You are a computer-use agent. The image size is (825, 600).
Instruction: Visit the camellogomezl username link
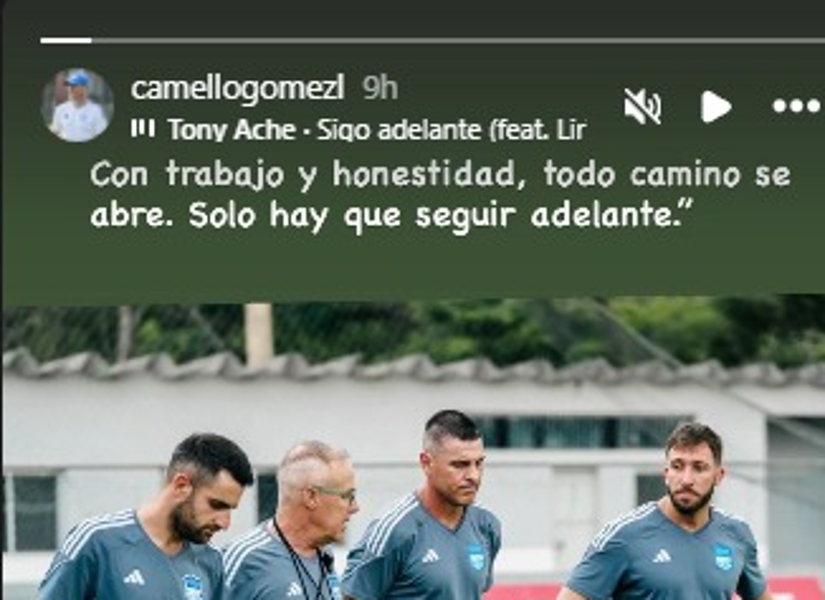(x=238, y=87)
